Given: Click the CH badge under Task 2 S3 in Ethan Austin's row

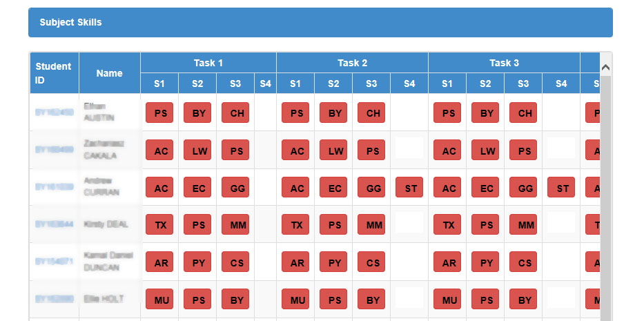Looking at the screenshot, I should (x=371, y=113).
